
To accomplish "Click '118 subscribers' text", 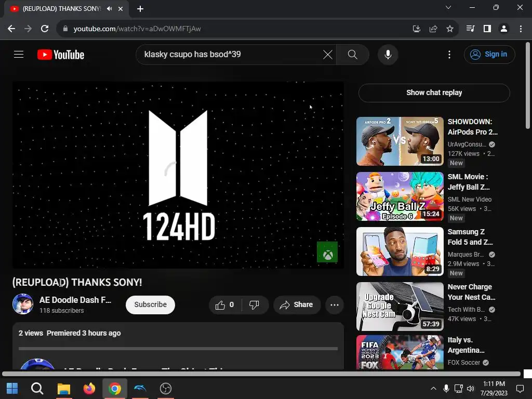I will pyautogui.click(x=61, y=311).
